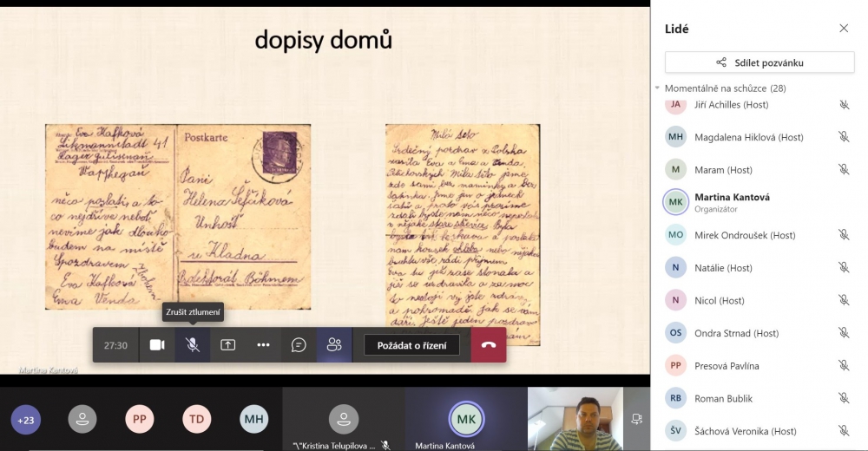Click the PP avatar in bottom strip
The image size is (868, 451).
pos(140,419)
